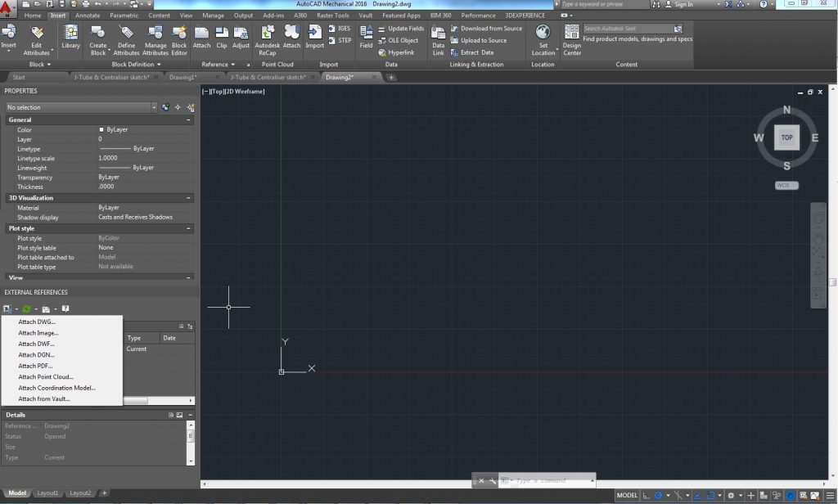838x504 pixels.
Task: Choose Attach PDF from the attach menu
Action: [x=36, y=366]
